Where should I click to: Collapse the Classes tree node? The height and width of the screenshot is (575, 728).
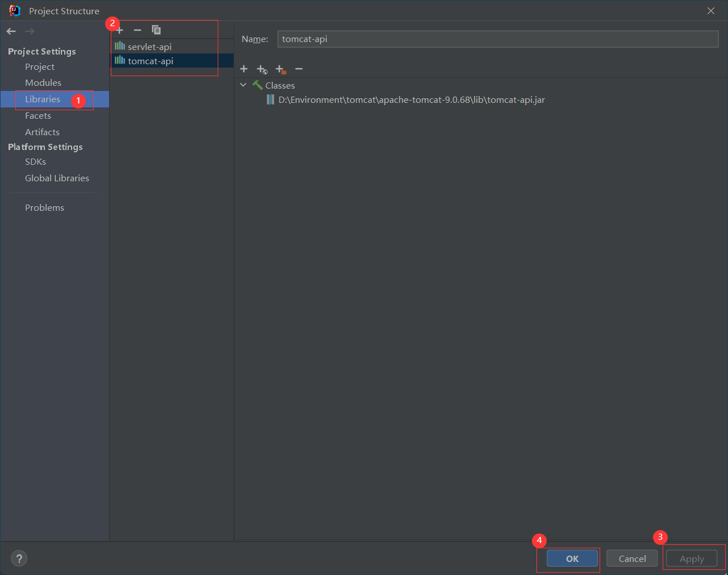coord(243,85)
